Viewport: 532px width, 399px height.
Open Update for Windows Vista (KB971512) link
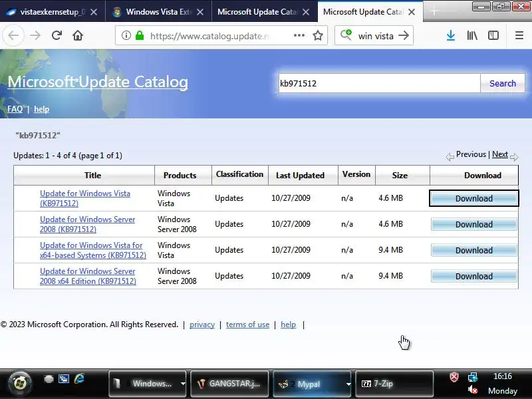coord(85,198)
